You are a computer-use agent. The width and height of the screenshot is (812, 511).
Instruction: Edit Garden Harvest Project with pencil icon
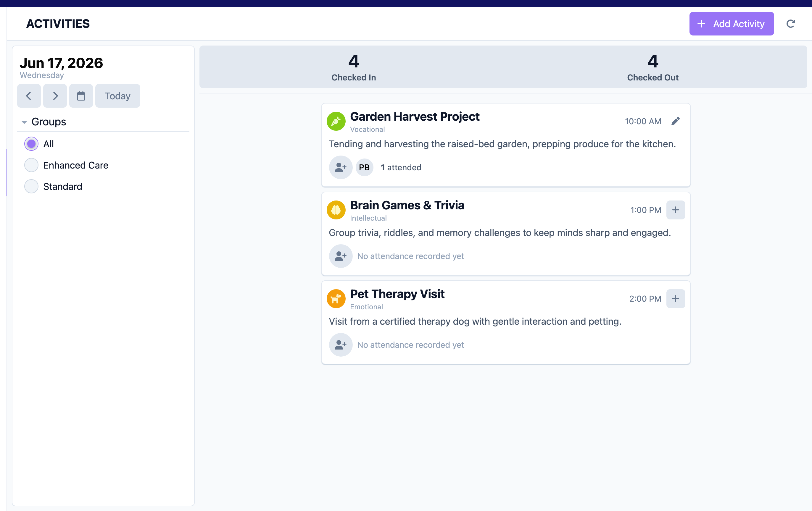coord(675,121)
